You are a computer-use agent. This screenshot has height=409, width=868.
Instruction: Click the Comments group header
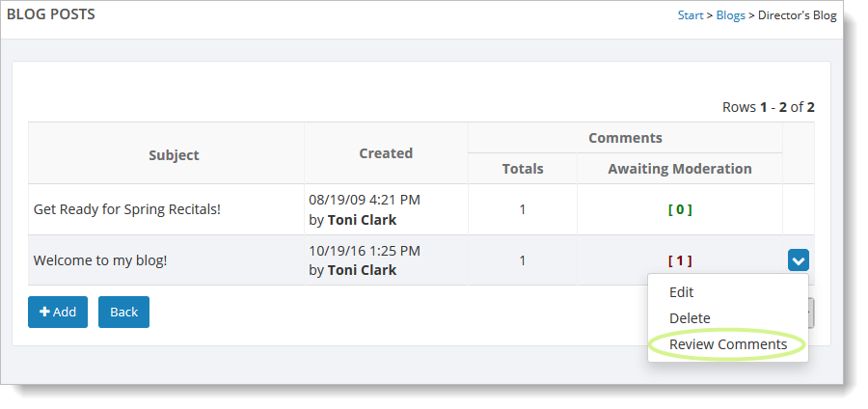pos(625,138)
